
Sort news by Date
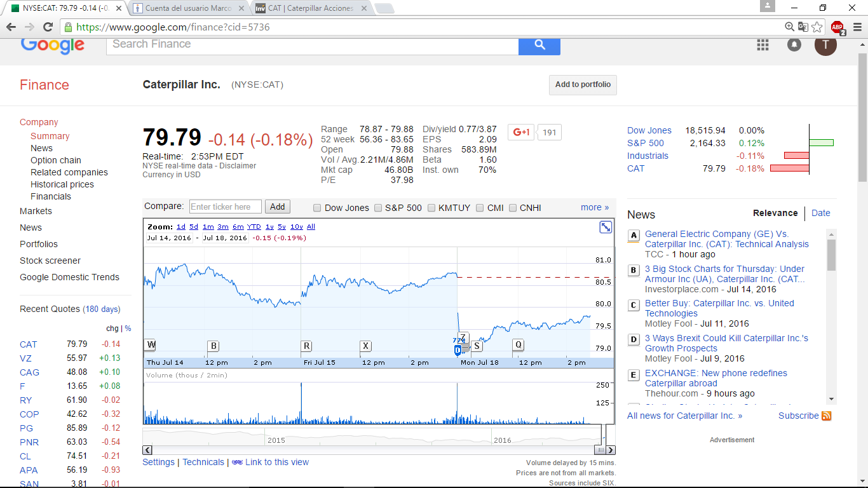(x=821, y=213)
